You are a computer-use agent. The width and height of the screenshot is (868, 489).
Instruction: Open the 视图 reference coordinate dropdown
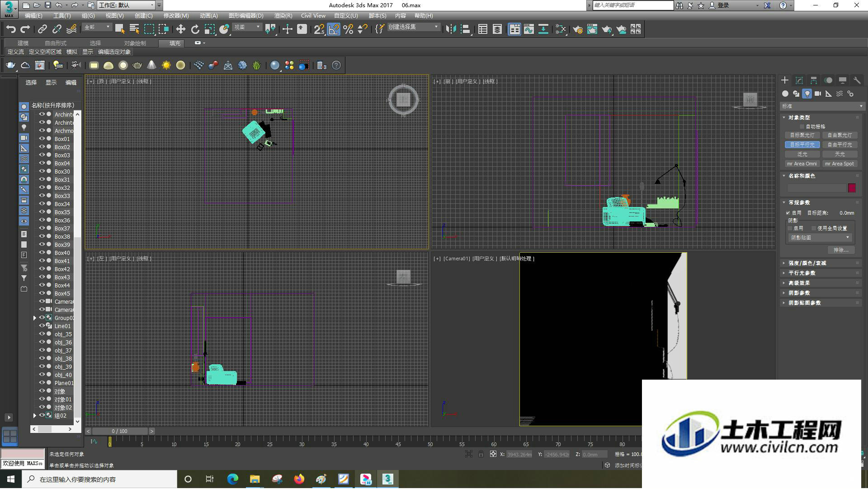coord(247,28)
